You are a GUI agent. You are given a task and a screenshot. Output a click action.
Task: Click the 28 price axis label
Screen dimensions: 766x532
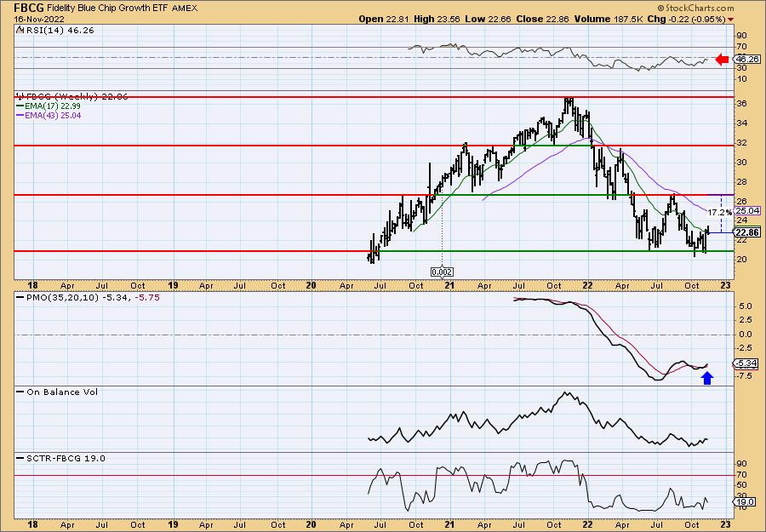(x=742, y=181)
